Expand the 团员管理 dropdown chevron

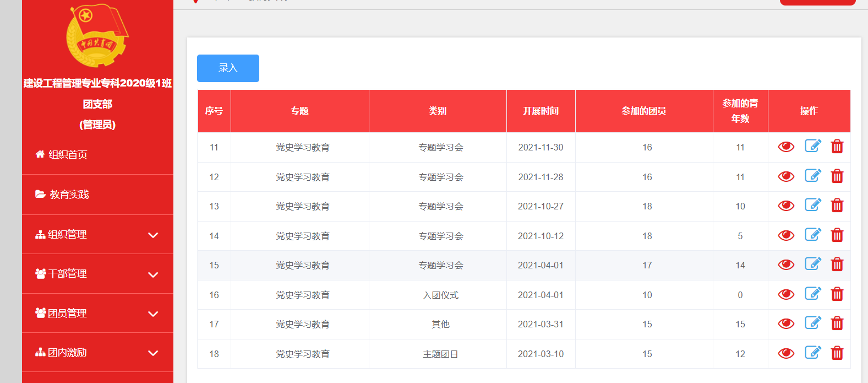(153, 314)
